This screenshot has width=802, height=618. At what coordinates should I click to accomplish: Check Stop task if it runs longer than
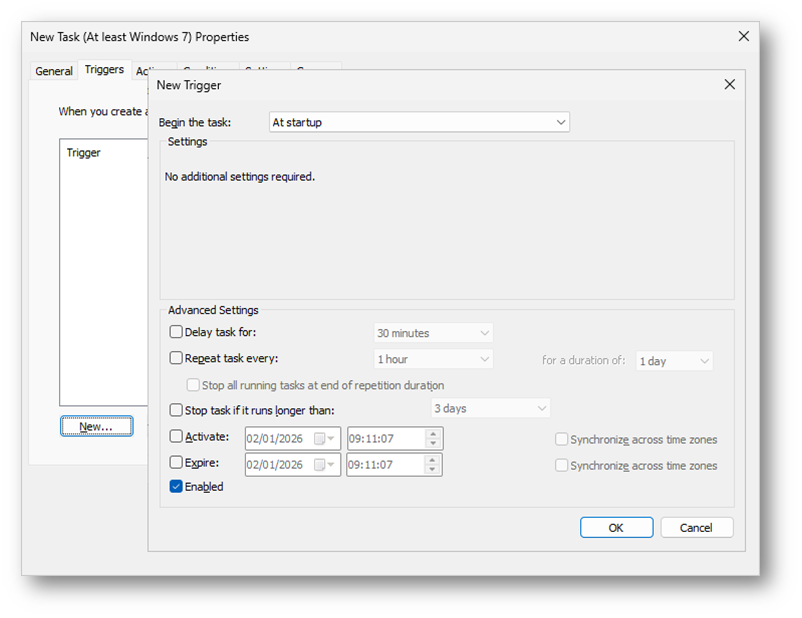(177, 410)
